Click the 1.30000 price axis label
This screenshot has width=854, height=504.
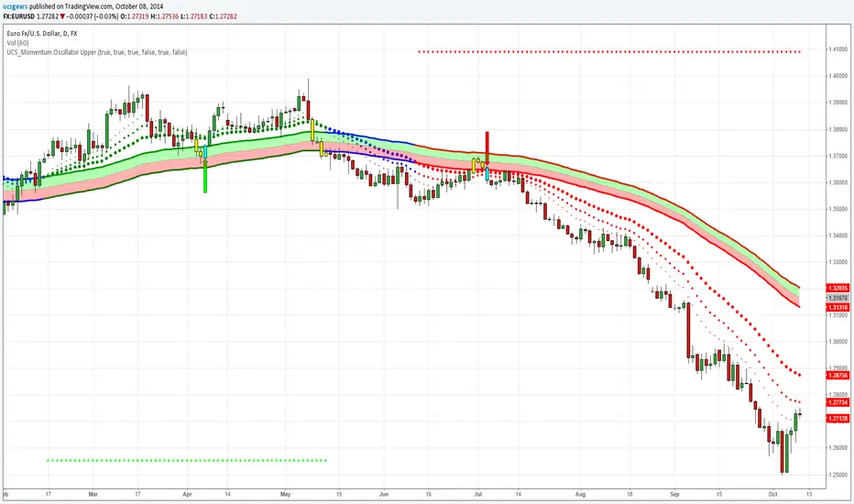[838, 342]
